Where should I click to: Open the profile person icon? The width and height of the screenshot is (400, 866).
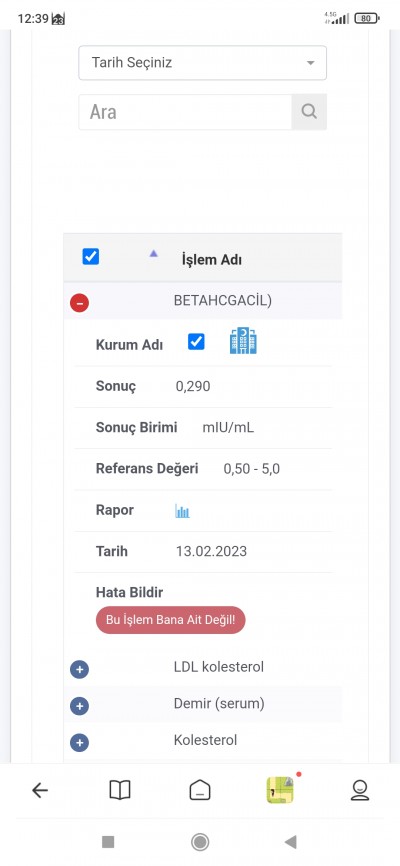click(360, 790)
